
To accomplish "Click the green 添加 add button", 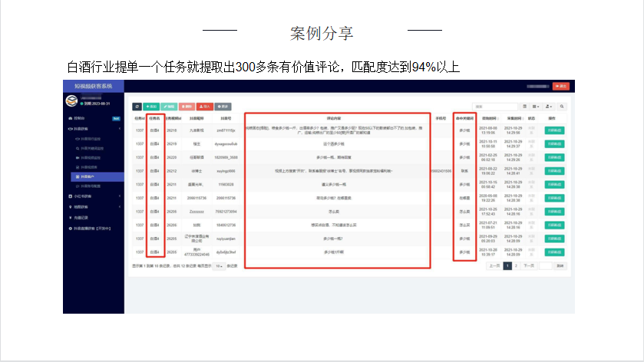I will point(151,106).
